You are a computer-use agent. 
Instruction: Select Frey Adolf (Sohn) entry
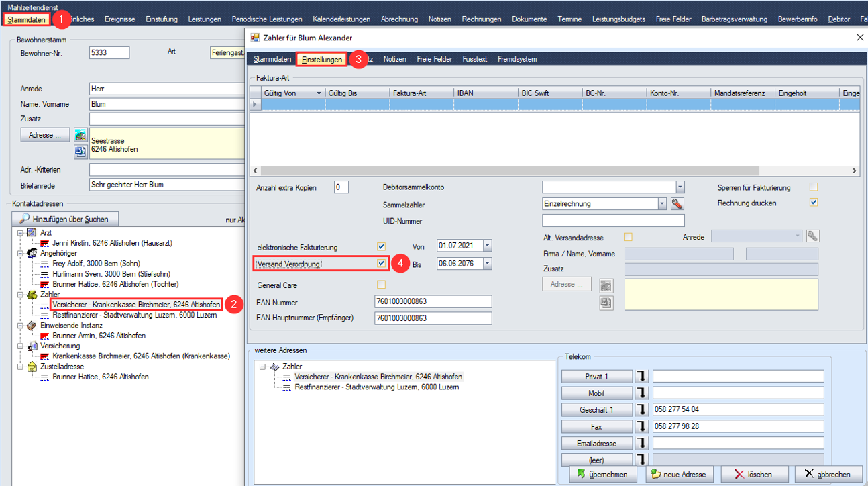pos(96,263)
